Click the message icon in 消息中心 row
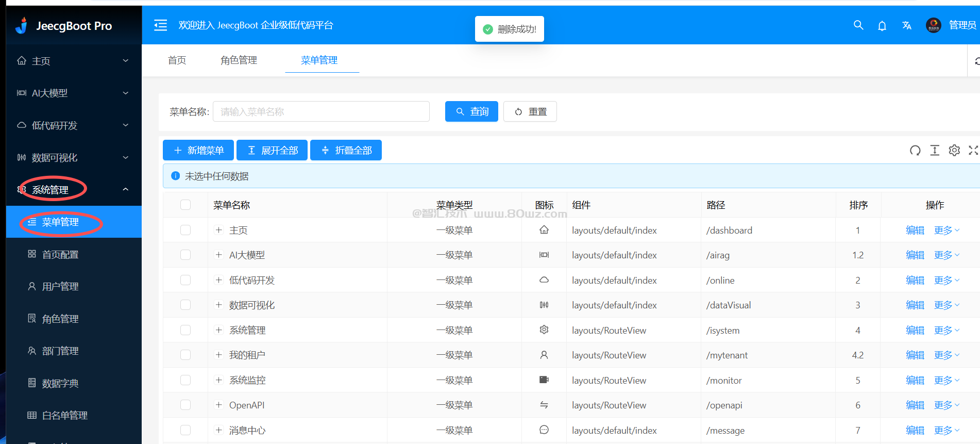This screenshot has height=444, width=980. tap(544, 430)
